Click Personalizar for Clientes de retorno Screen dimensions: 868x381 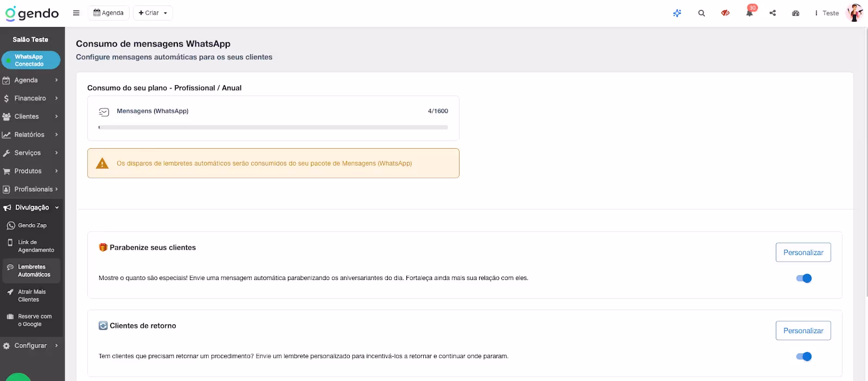[803, 331]
